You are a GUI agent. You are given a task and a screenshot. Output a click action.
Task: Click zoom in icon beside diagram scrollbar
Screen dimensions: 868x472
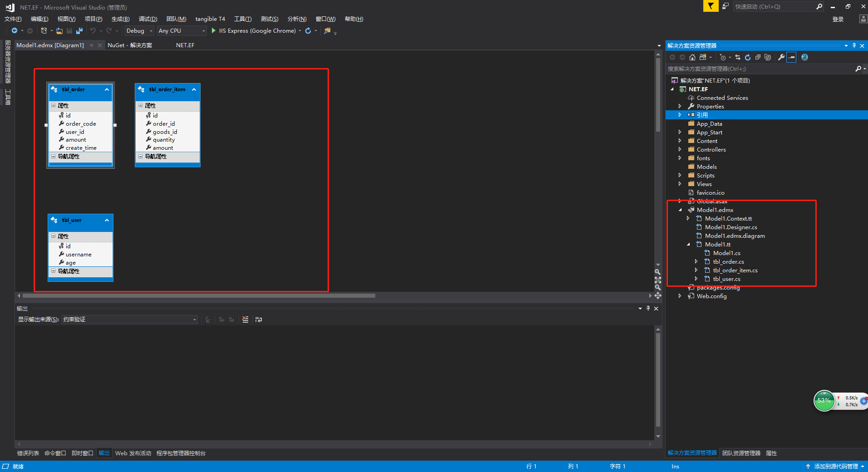(657, 272)
